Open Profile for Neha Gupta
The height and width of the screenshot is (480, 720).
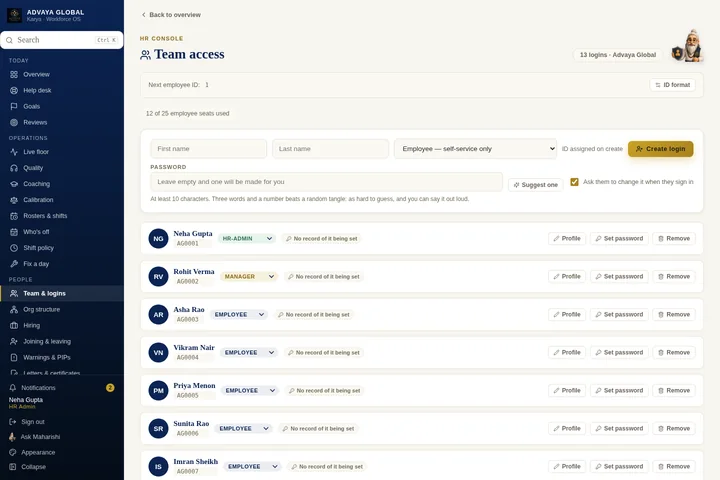click(x=567, y=238)
